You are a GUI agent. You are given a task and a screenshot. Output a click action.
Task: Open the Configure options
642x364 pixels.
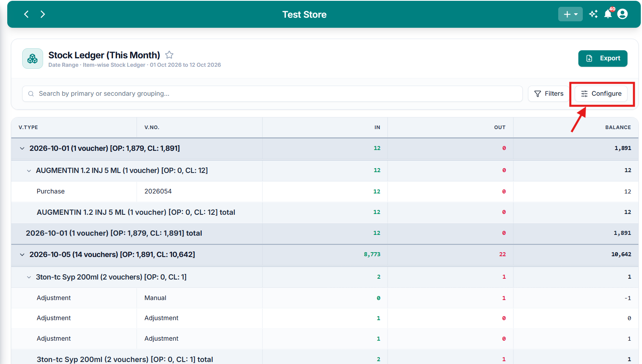coord(601,94)
